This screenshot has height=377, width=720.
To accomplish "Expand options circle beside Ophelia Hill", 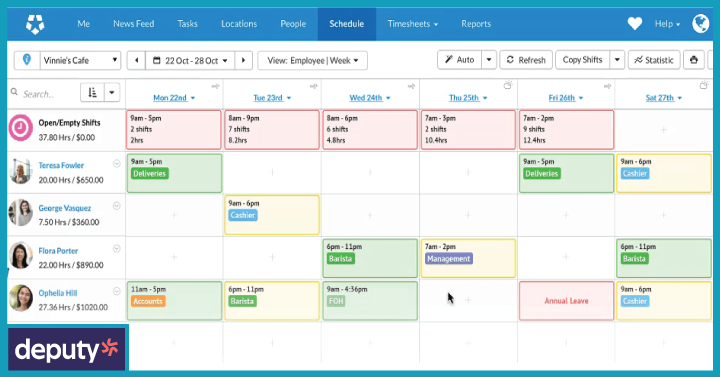I will tap(117, 291).
